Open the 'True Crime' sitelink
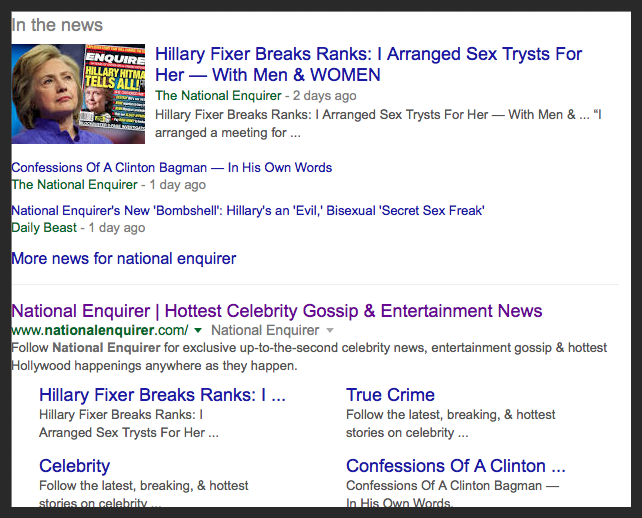Image resolution: width=642 pixels, height=518 pixels. tap(390, 395)
